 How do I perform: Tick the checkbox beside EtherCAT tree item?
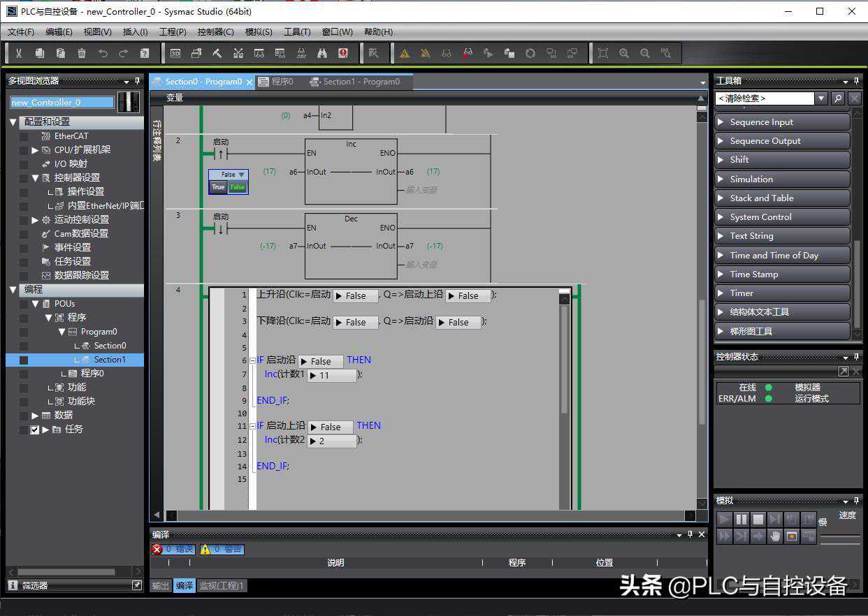[x=24, y=136]
